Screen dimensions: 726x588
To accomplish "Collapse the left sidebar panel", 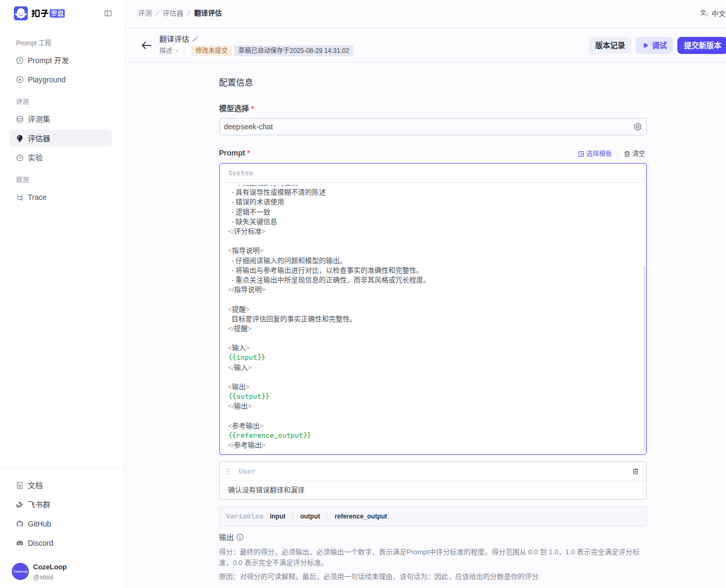I will [108, 13].
